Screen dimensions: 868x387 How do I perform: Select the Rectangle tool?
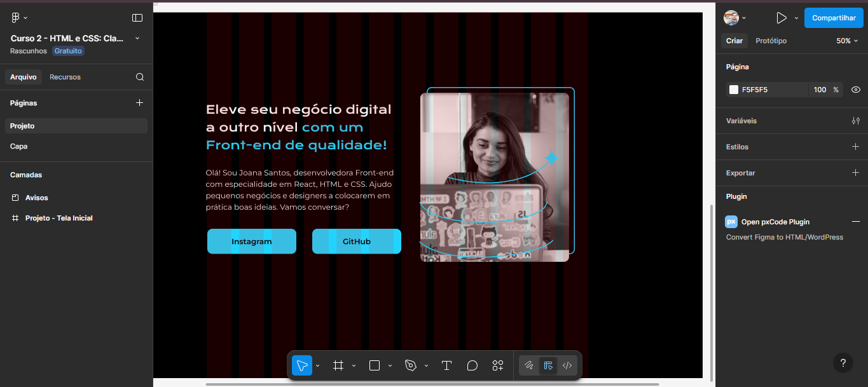coord(375,365)
